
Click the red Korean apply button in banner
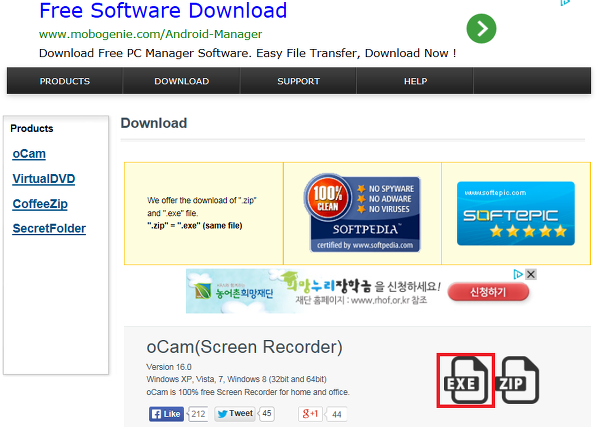pyautogui.click(x=488, y=292)
